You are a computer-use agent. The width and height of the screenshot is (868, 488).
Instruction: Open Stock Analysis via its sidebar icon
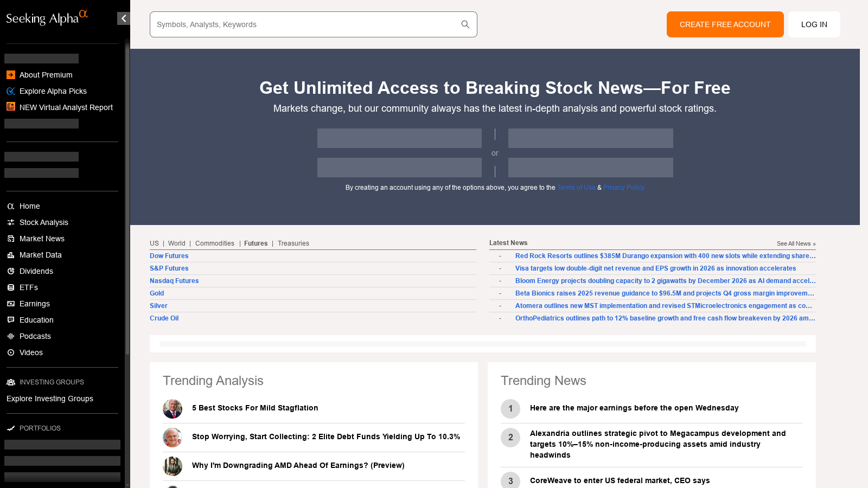10,222
